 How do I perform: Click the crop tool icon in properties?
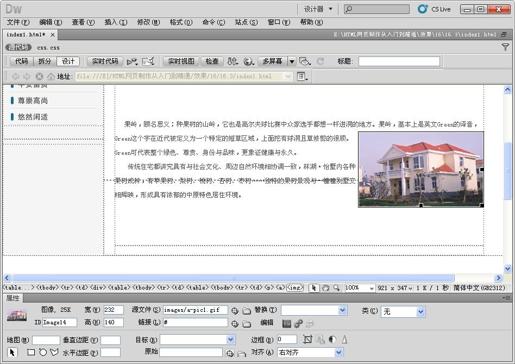click(307, 340)
